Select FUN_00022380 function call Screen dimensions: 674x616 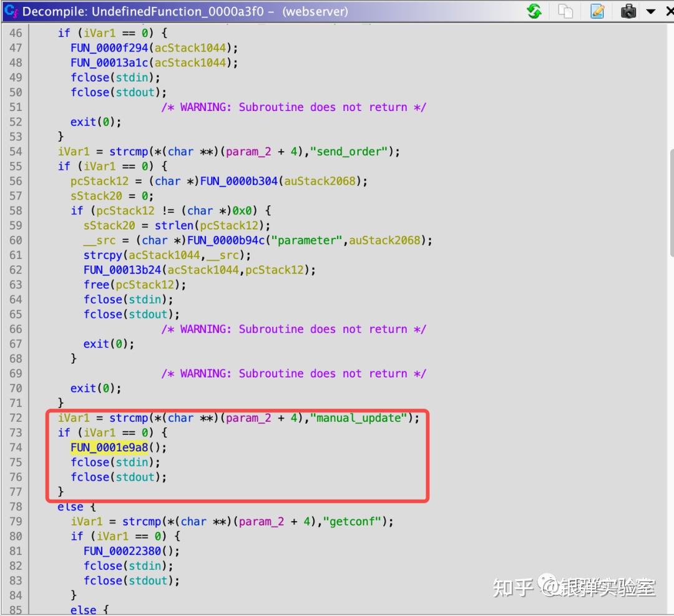click(x=122, y=551)
